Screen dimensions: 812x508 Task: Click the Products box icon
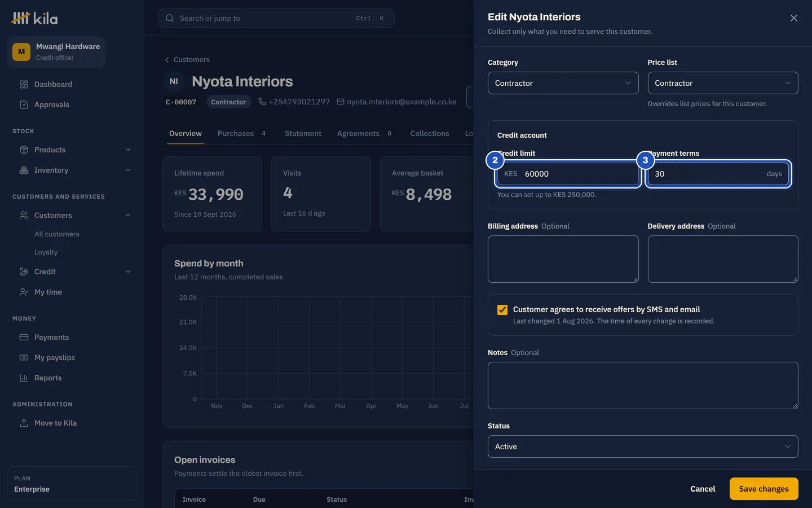[24, 150]
